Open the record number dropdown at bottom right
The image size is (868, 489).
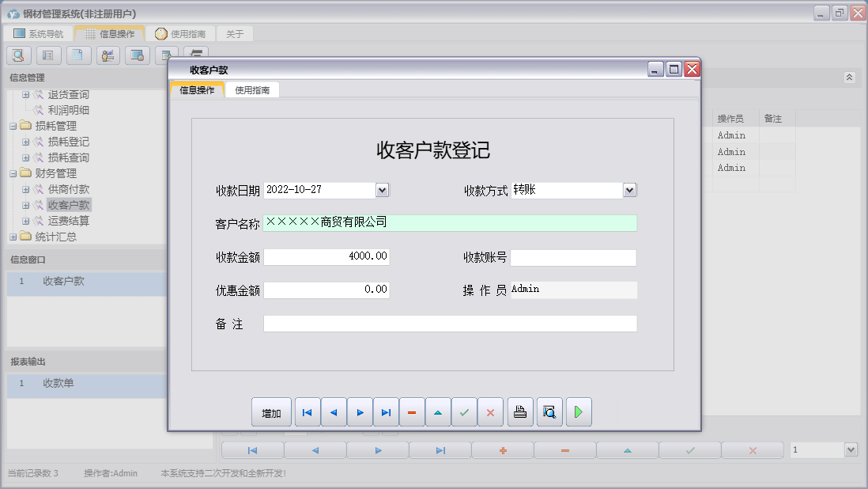coord(850,449)
